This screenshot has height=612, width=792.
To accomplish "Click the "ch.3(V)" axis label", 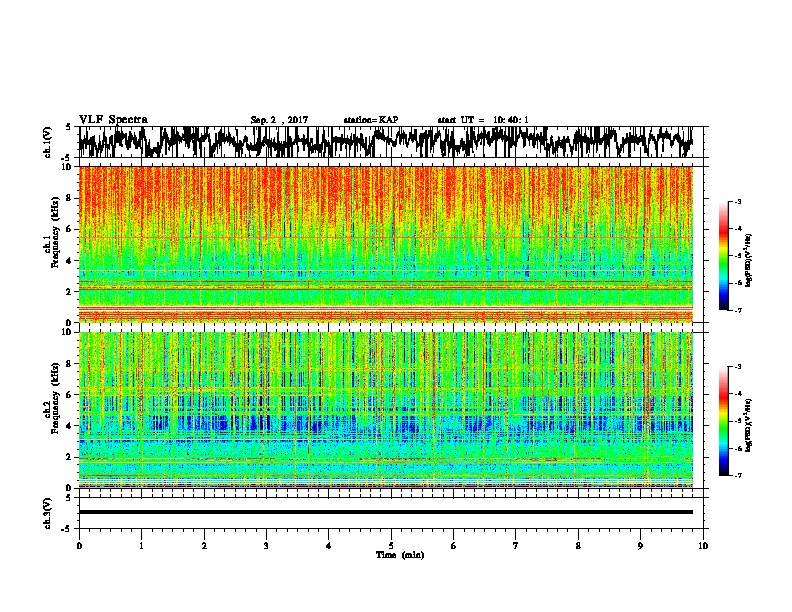I will (x=48, y=514).
